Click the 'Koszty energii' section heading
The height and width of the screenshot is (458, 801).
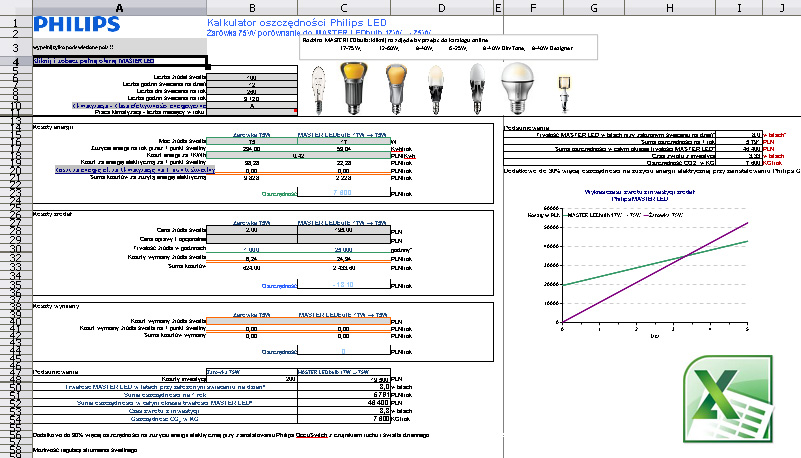click(53, 127)
